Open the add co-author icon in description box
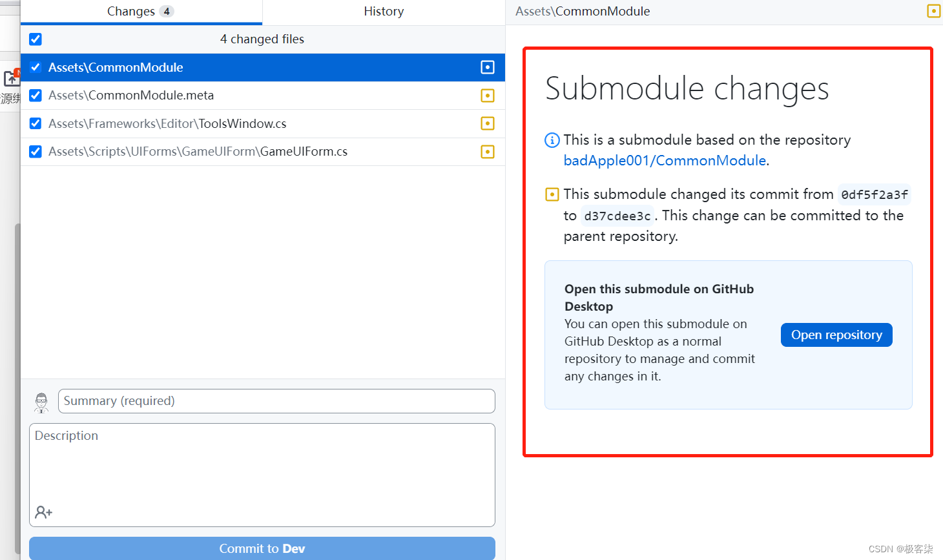Image resolution: width=943 pixels, height=560 pixels. [x=43, y=512]
